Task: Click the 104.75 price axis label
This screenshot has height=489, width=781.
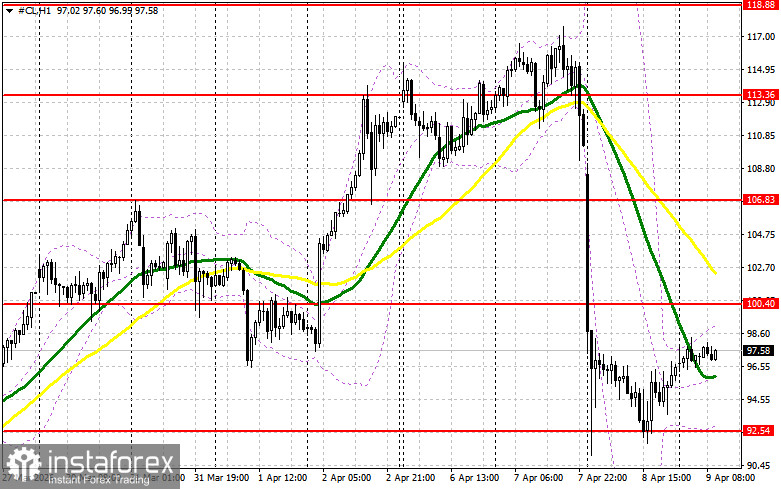Action: click(x=761, y=235)
